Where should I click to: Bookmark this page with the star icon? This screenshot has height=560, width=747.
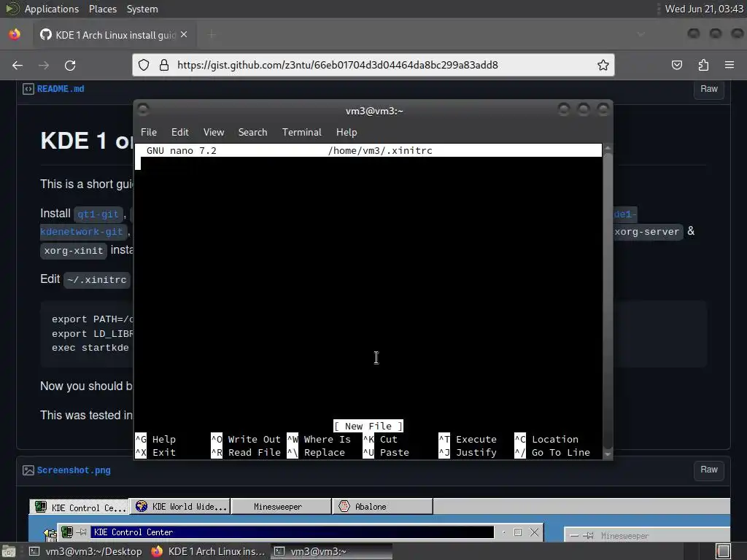click(603, 65)
